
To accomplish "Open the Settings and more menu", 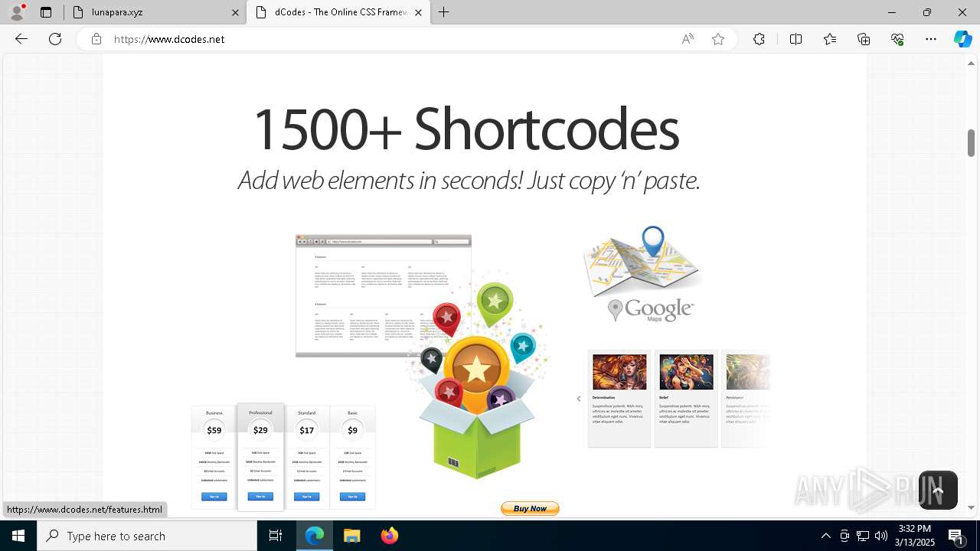I will [931, 39].
